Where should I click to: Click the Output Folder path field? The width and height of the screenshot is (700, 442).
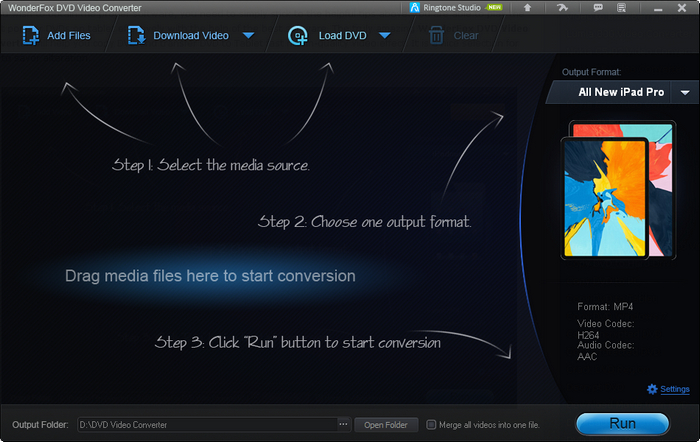[x=208, y=425]
